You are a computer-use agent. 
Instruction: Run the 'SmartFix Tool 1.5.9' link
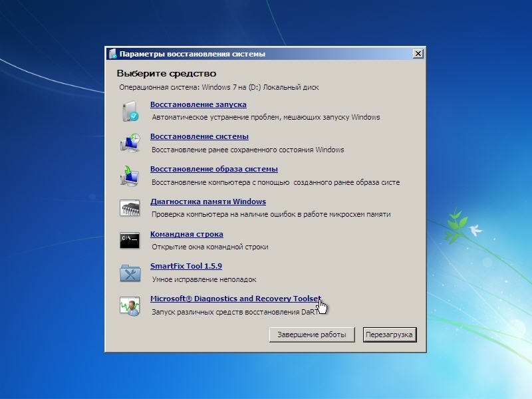point(186,266)
